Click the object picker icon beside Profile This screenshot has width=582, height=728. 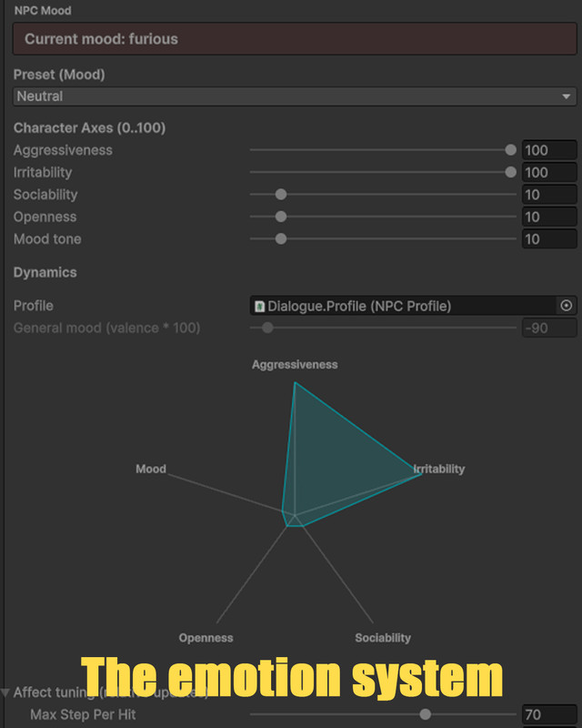[x=567, y=306]
